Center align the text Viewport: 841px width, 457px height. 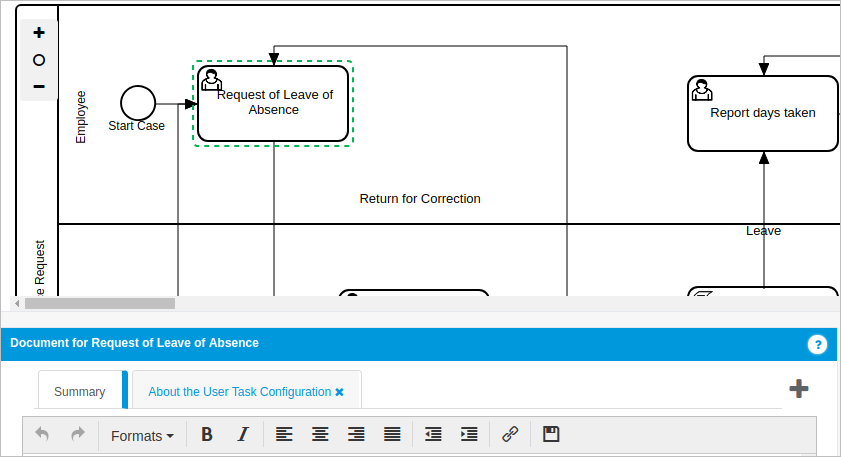(x=320, y=434)
